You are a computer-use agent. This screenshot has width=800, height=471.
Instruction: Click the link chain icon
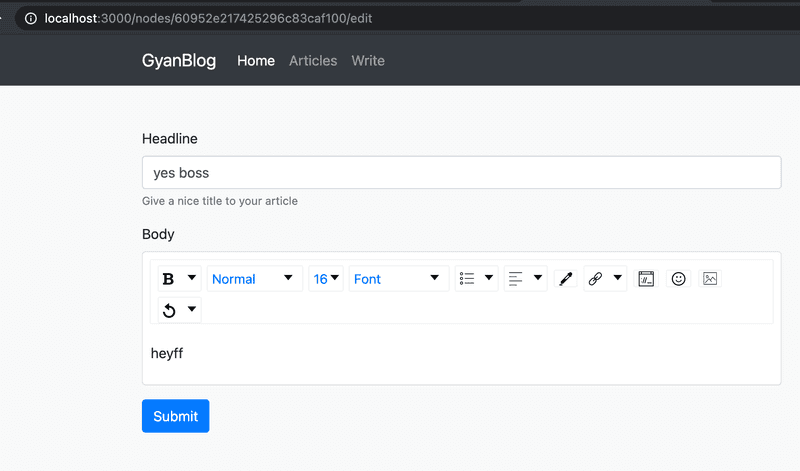tap(595, 279)
